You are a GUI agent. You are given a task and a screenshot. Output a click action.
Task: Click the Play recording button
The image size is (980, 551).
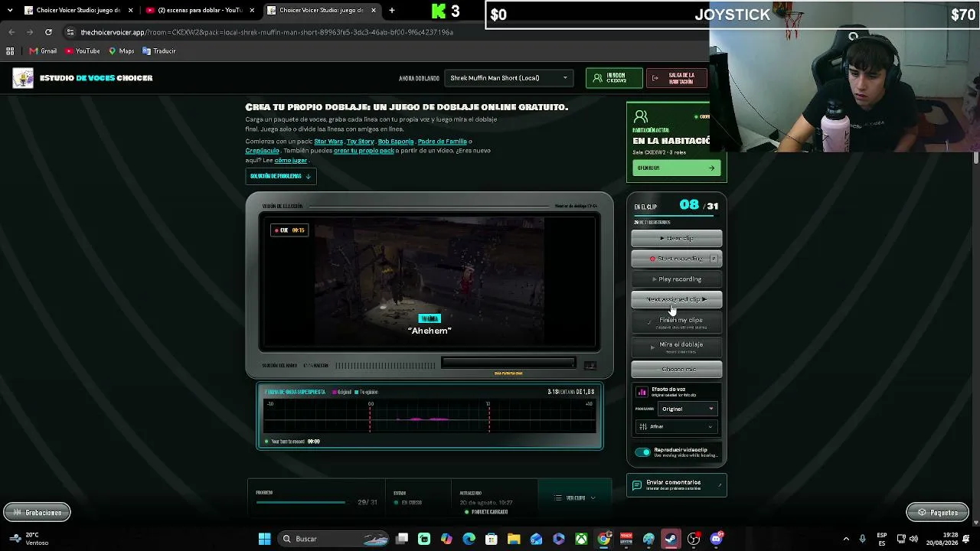coord(677,279)
